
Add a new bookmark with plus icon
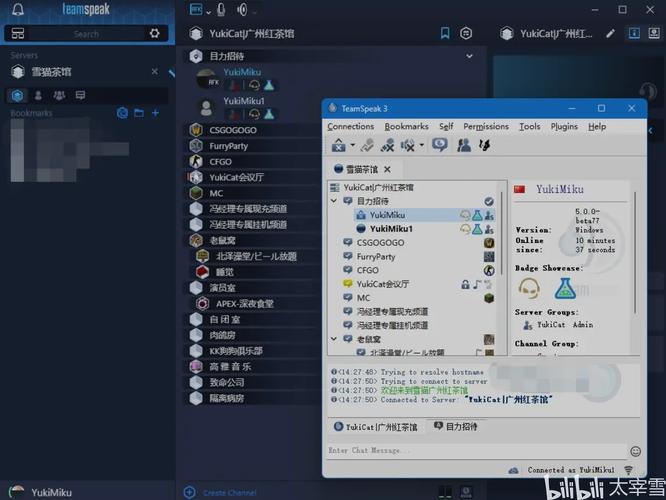tap(155, 113)
